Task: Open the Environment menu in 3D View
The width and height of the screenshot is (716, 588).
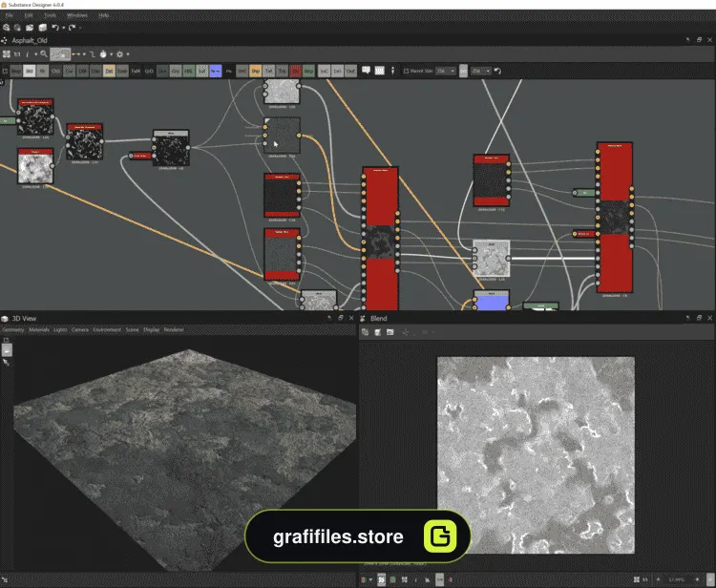Action: 107,329
